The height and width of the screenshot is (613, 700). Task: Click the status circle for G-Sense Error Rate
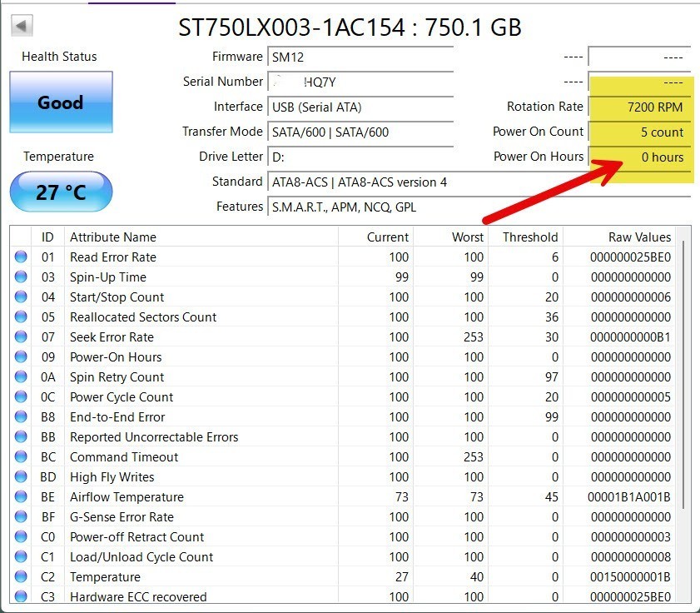coord(21,516)
